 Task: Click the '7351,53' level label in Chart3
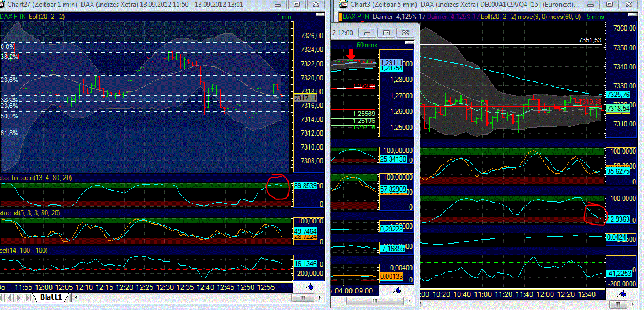590,40
